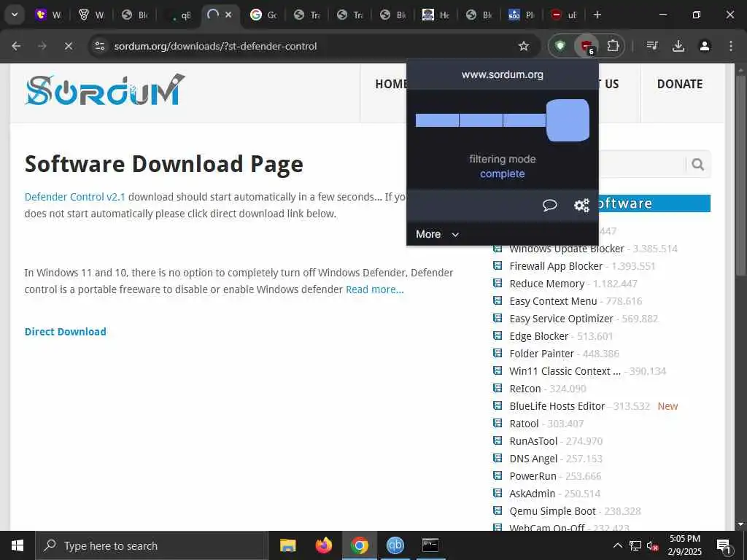Open PowerRun link
Image resolution: width=747 pixels, height=560 pixels.
click(533, 476)
